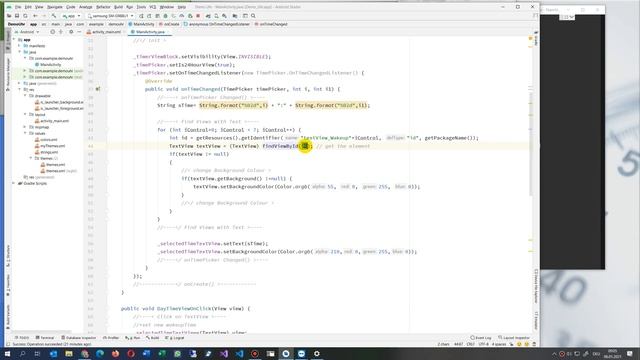Select the MainActivity.java editor tab
Screen dimensions: 640x360
pyautogui.click(x=150, y=32)
